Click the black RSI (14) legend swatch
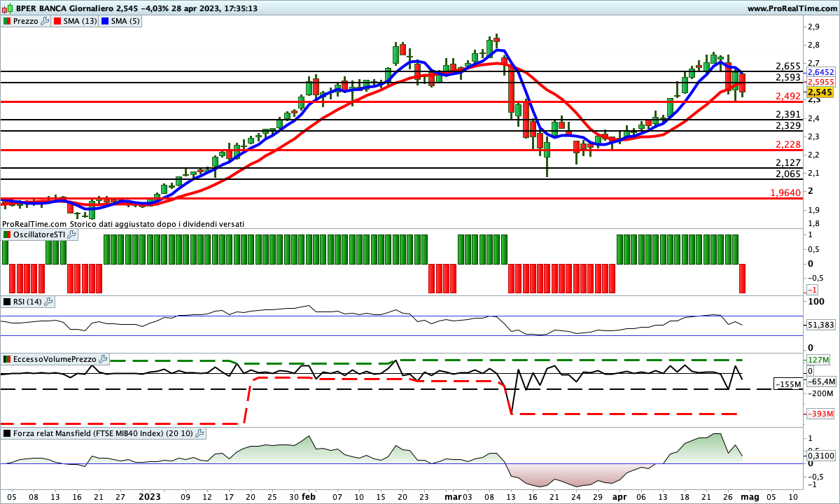The width and height of the screenshot is (840, 504). pyautogui.click(x=7, y=302)
